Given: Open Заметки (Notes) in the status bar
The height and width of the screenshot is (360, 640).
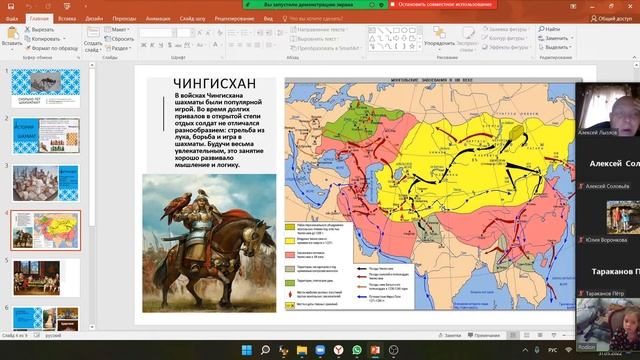Looking at the screenshot, I should pyautogui.click(x=449, y=335).
